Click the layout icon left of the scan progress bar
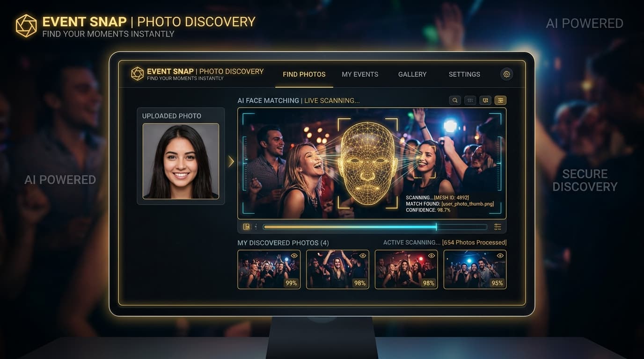 [247, 227]
